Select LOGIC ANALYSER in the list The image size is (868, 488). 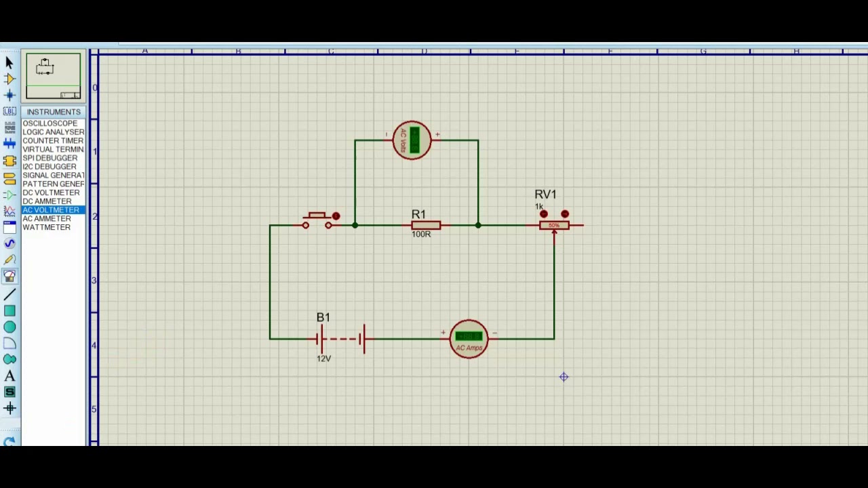point(54,132)
